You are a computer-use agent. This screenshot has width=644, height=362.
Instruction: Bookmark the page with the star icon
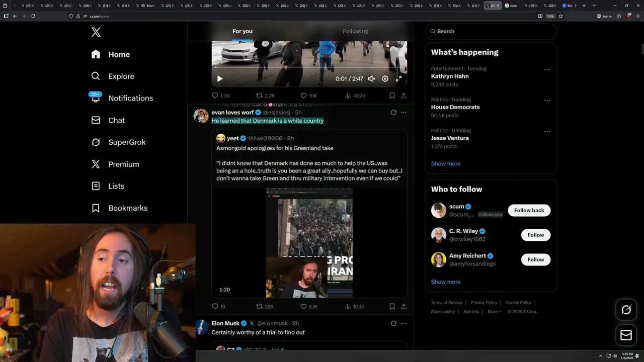tap(560, 16)
